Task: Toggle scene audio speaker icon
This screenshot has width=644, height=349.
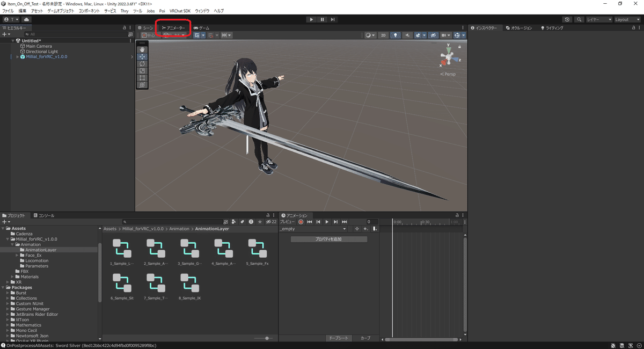Action: [408, 35]
